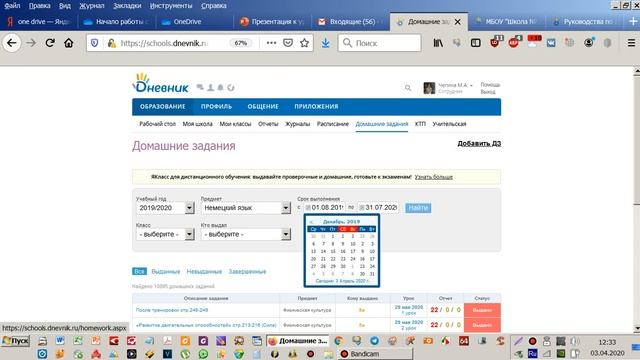Click the tracking protection shield icon
This screenshot has width=640, height=360.
pyautogui.click(x=94, y=43)
